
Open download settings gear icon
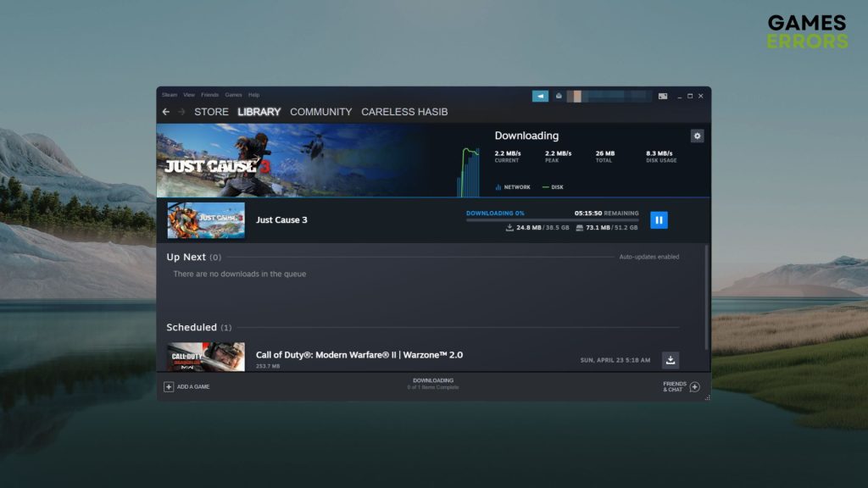tap(697, 136)
